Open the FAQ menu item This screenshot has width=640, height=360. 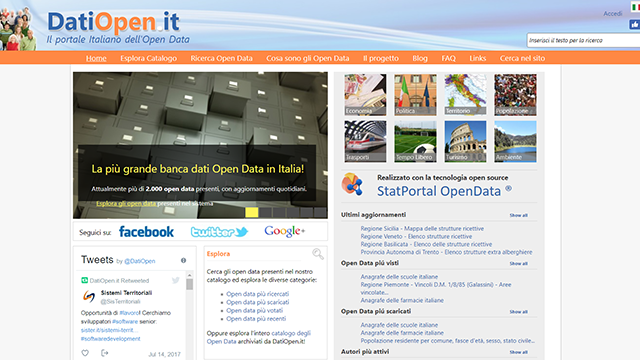pos(449,58)
